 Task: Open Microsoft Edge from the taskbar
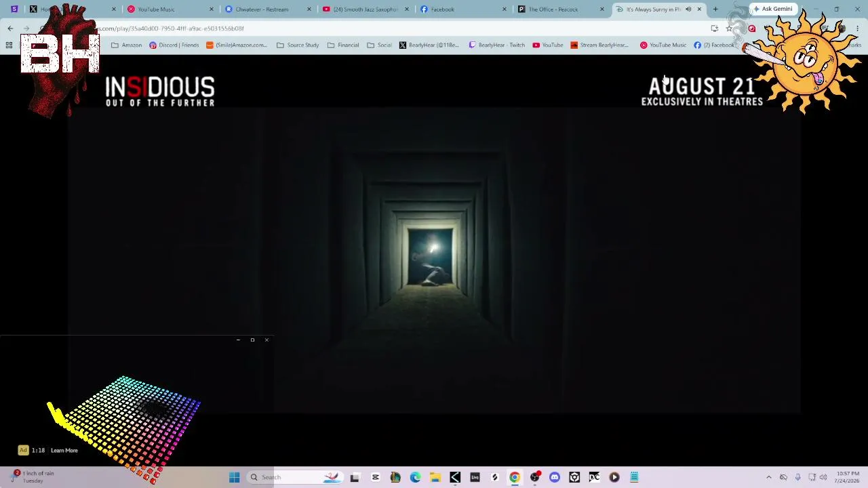[415, 477]
